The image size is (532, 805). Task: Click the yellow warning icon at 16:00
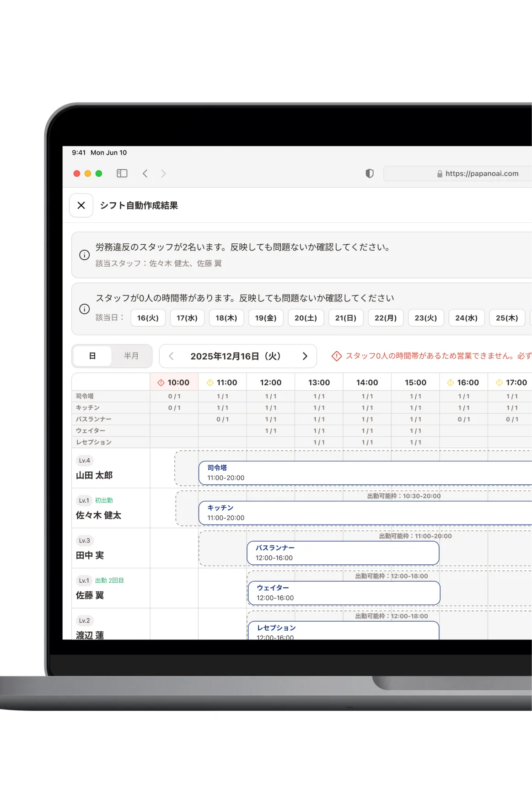point(450,382)
